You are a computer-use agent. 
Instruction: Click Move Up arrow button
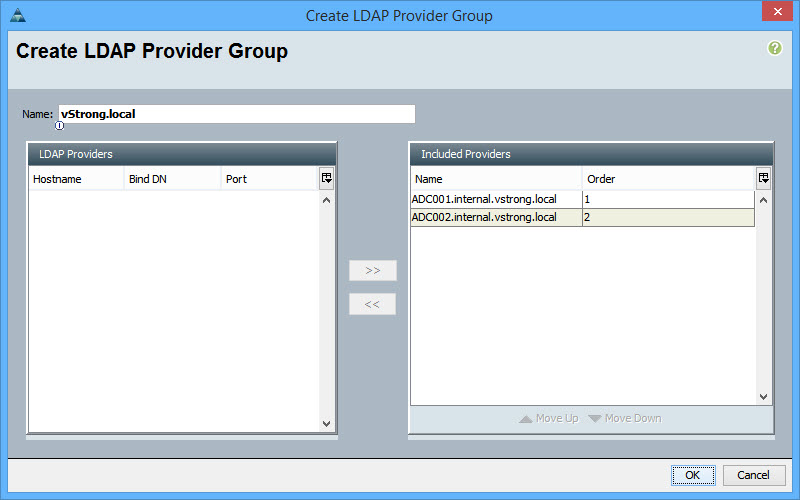548,418
